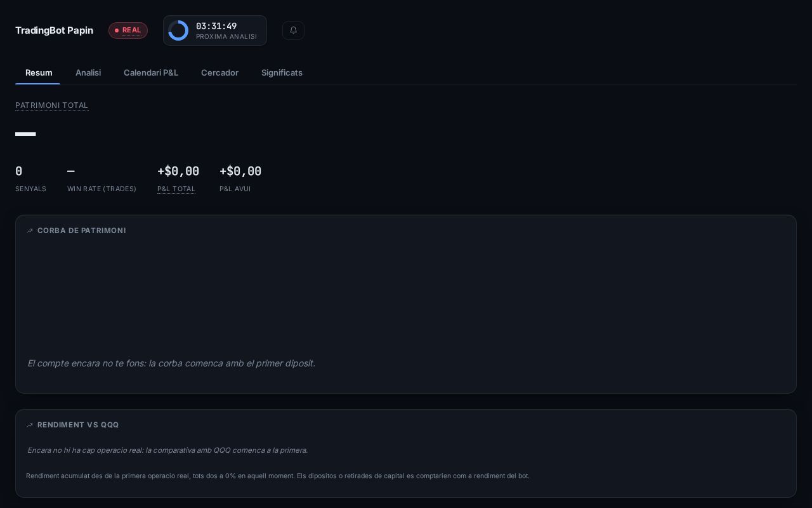This screenshot has width=812, height=508.
Task: Click the PATRIMONI TOTAL underlined label
Action: click(52, 105)
